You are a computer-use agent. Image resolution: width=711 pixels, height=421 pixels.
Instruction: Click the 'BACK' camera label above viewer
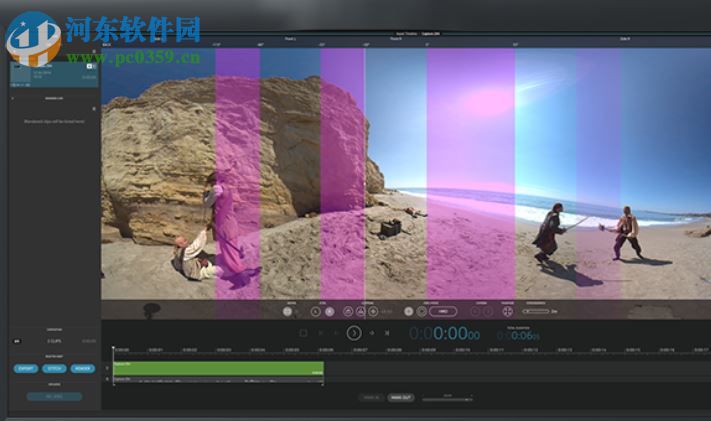107,44
